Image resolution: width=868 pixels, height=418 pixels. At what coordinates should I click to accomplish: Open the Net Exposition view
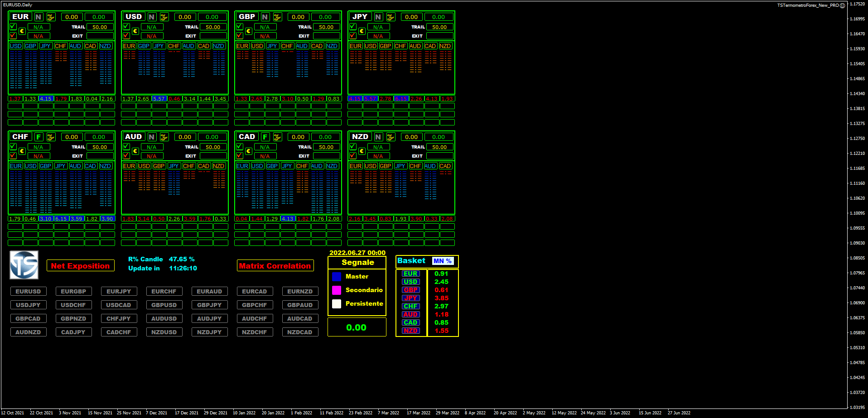click(81, 266)
